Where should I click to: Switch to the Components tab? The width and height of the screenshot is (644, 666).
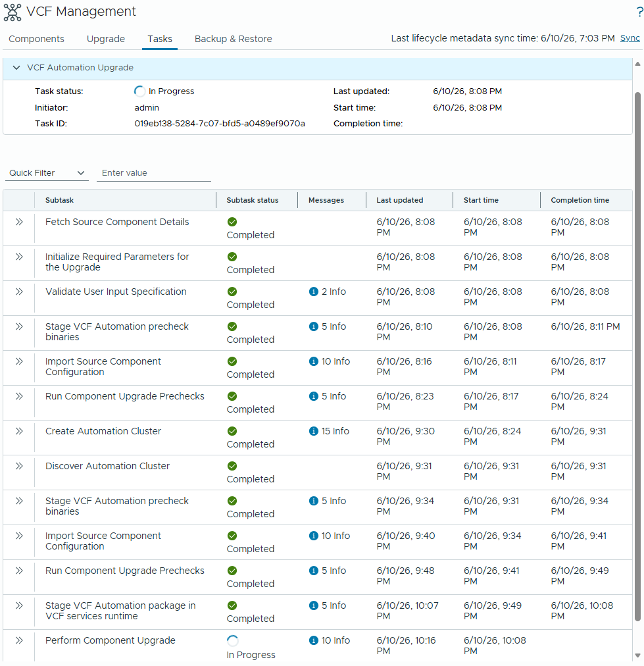[37, 39]
